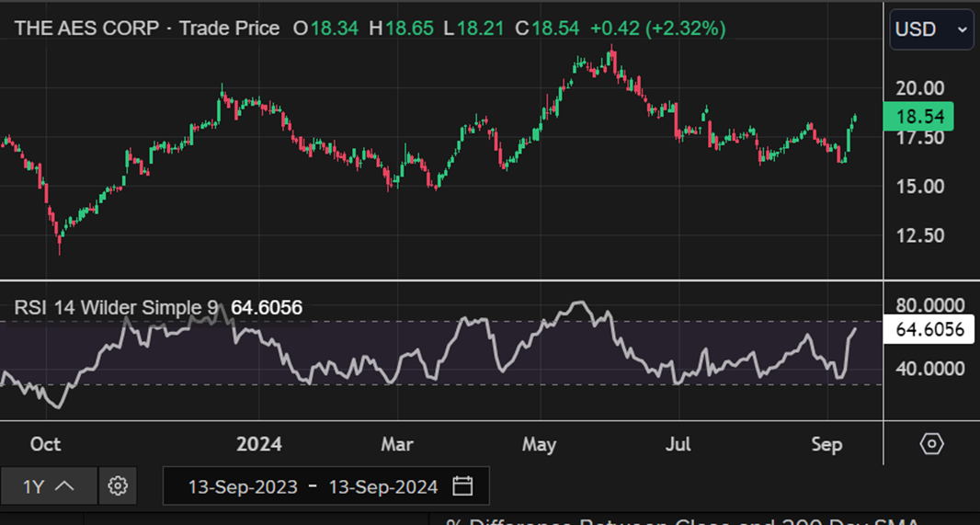Select the end date 13-Sep-2024

pyautogui.click(x=383, y=486)
